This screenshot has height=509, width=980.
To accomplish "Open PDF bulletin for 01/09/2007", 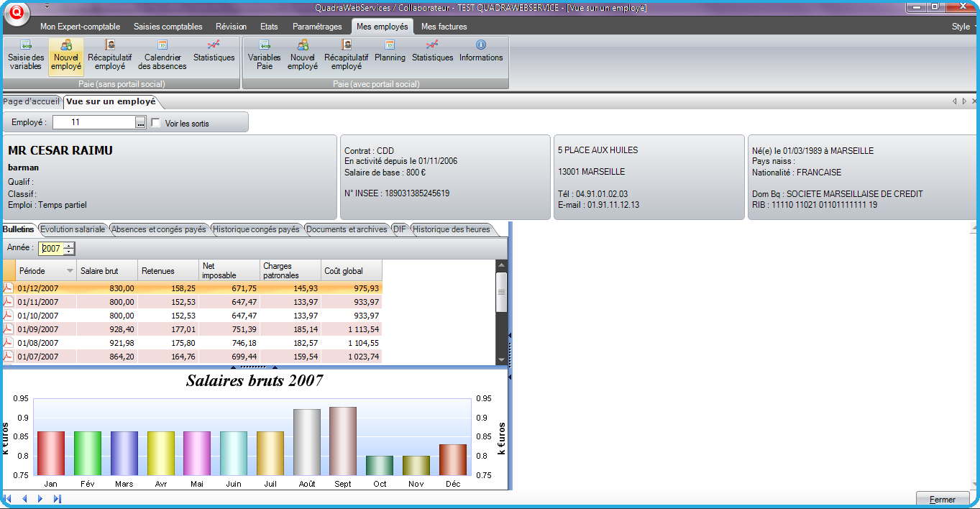I will click(x=9, y=329).
